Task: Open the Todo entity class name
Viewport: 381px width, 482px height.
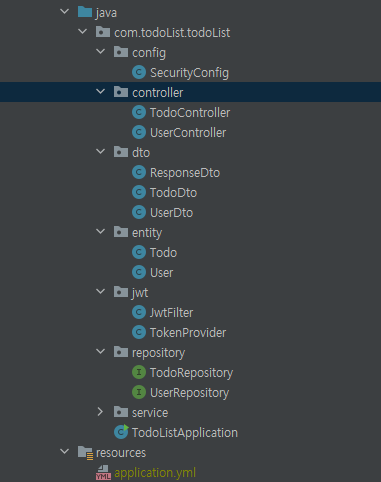Action: (163, 253)
